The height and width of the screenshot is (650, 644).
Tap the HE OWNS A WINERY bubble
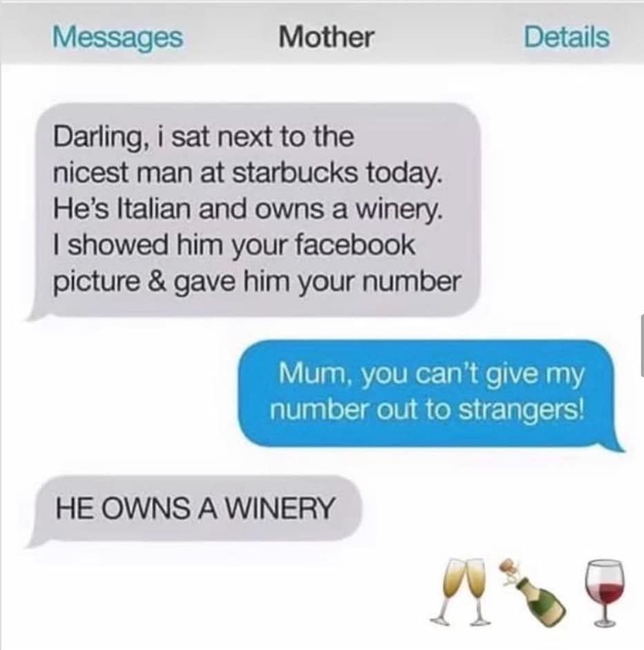tap(195, 509)
